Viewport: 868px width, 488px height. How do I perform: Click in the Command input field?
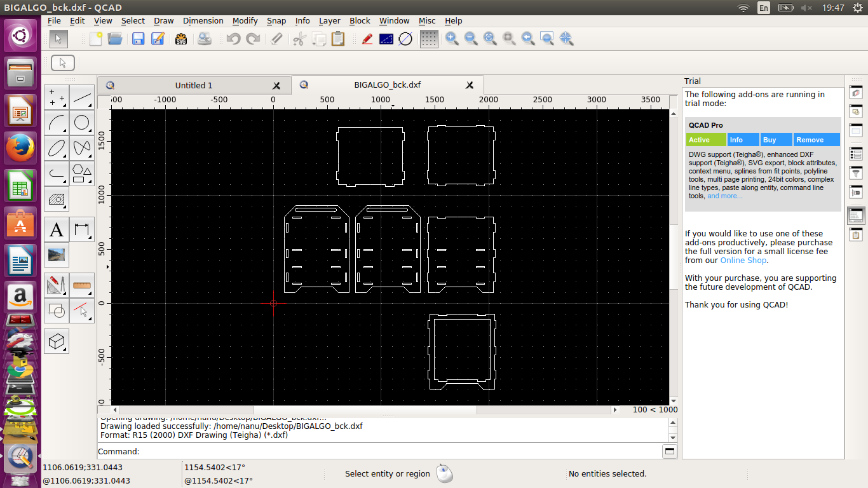point(400,451)
